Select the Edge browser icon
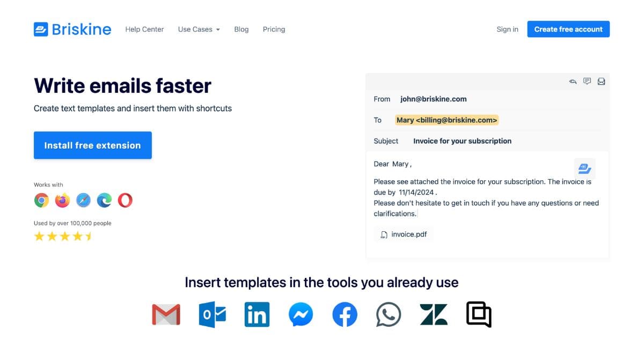This screenshot has width=644, height=338. tap(104, 200)
